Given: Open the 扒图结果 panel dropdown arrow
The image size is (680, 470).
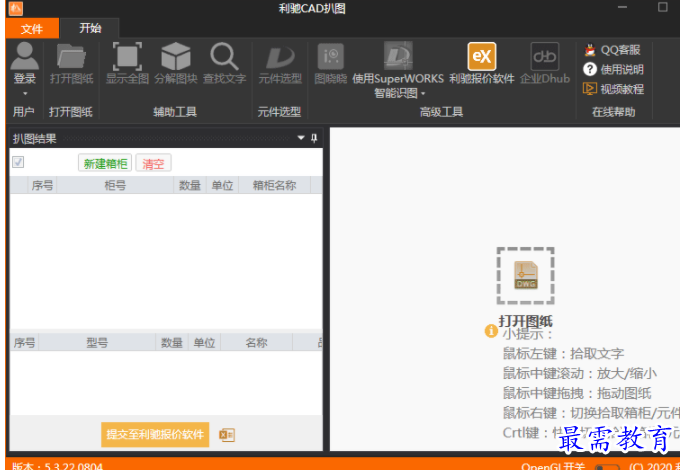Looking at the screenshot, I should point(301,138).
